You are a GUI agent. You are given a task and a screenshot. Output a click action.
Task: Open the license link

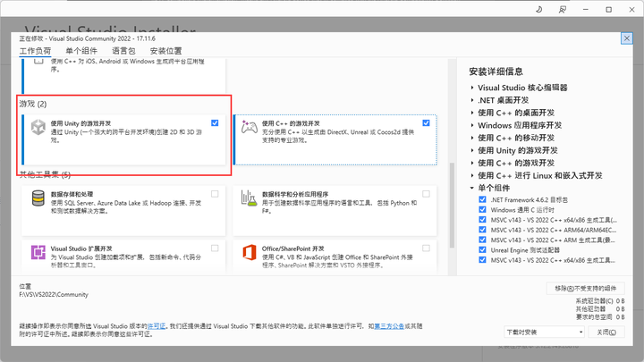pyautogui.click(x=156, y=326)
